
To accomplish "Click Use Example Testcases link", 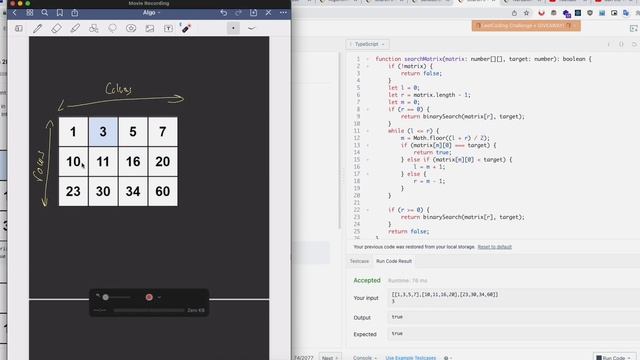I will (411, 358).
